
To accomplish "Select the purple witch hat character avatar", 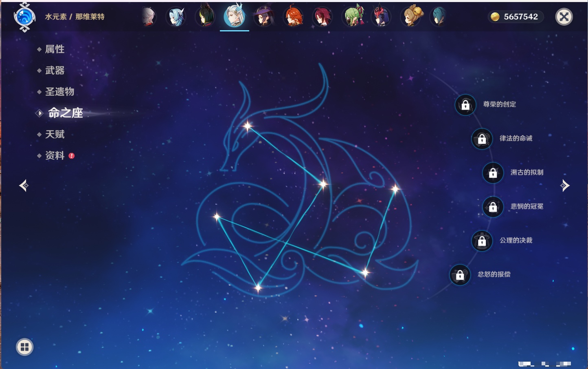I will point(263,17).
